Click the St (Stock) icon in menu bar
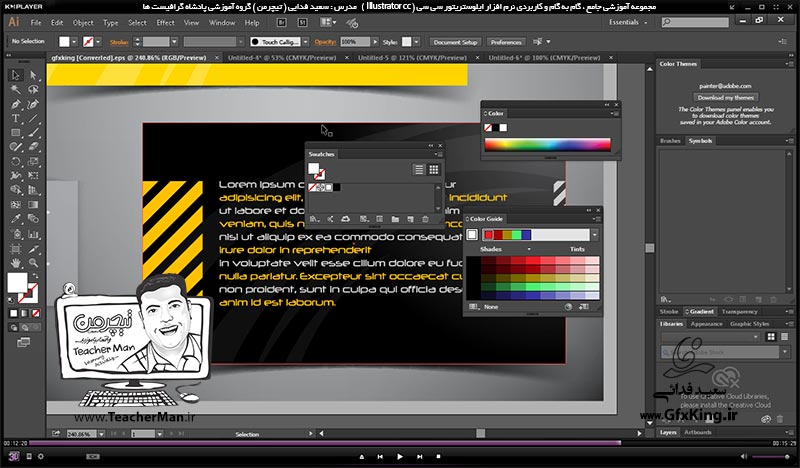 click(303, 22)
